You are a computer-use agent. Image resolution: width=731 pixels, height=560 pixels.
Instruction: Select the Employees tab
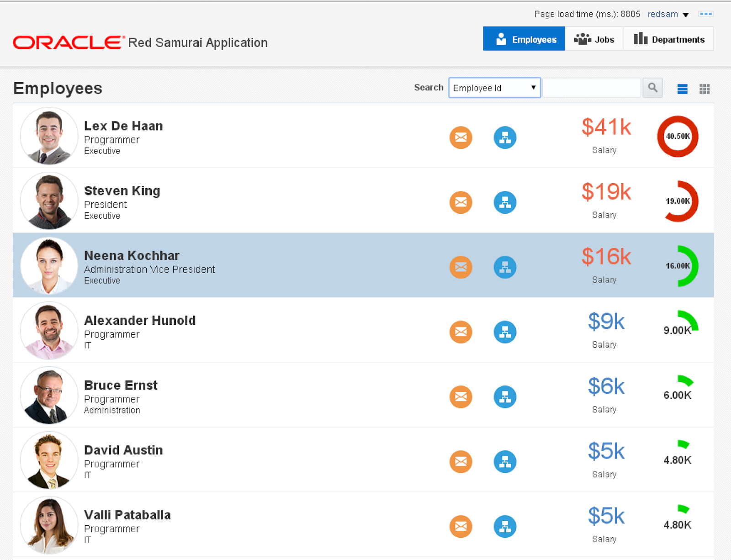pyautogui.click(x=524, y=39)
